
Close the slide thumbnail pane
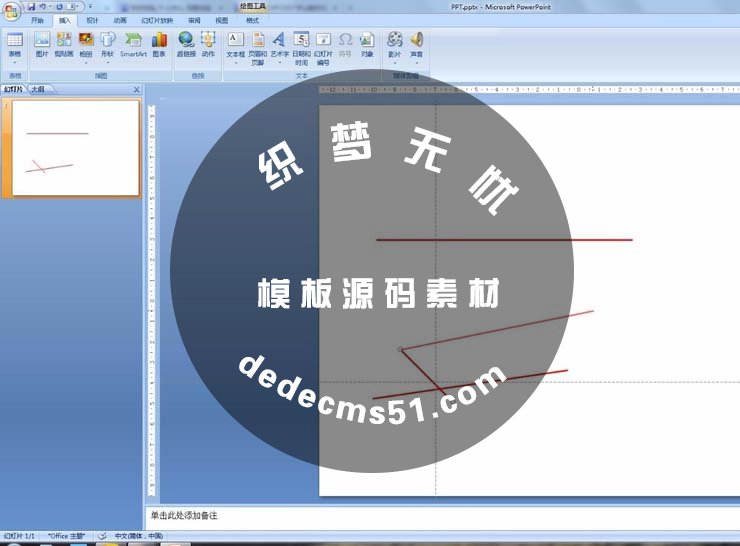point(136,89)
